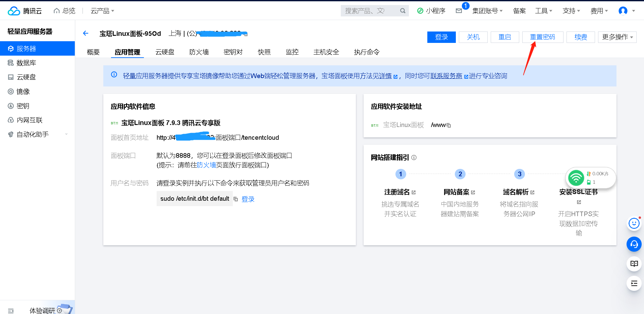Screen dimensions: 644x314
Task: Open the 总览 overview home icon
Action: (x=57, y=11)
